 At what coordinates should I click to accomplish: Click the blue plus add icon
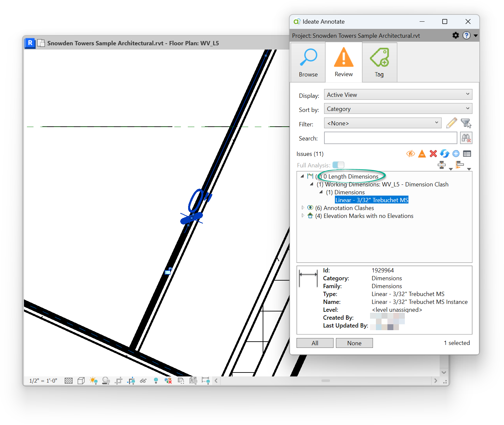[456, 154]
